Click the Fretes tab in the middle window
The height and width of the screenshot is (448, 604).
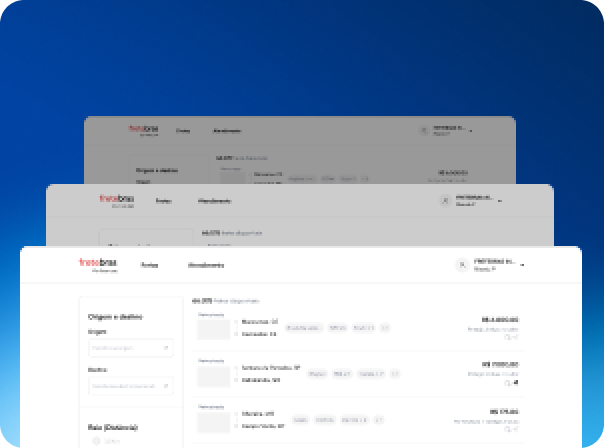[163, 201]
